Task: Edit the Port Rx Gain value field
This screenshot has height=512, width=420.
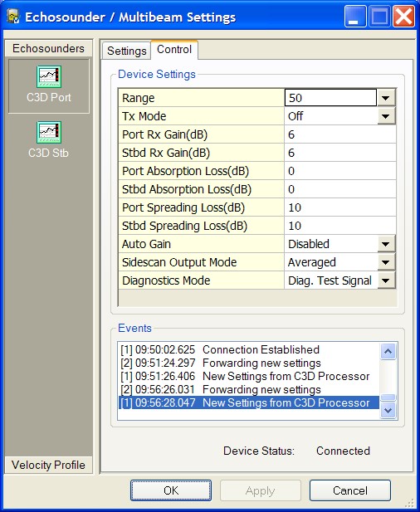Action: [x=339, y=134]
